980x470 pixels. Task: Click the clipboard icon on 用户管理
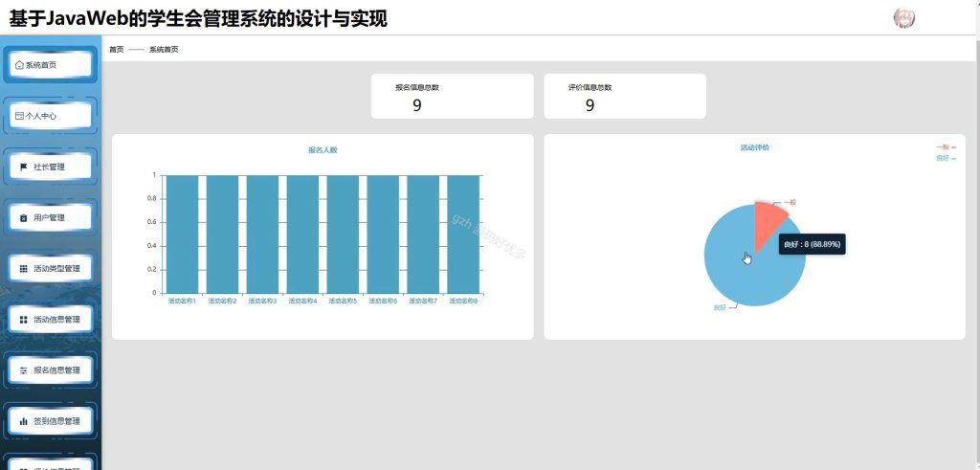pos(24,218)
